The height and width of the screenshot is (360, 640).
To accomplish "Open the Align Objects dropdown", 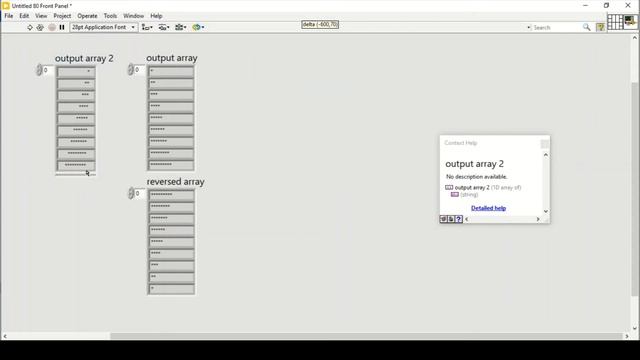I will point(147,27).
